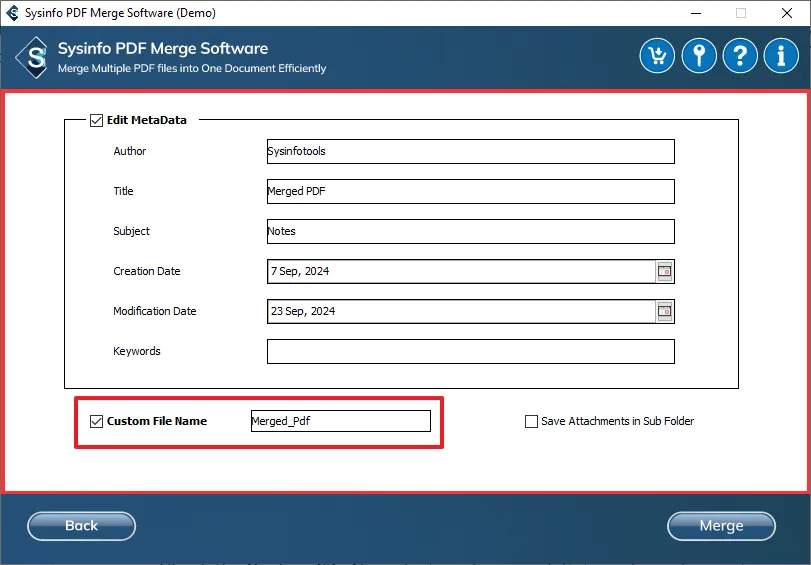Screen dimensions: 811x565
Task: Enable Save Attachments in Sub Folder
Action: tap(531, 421)
